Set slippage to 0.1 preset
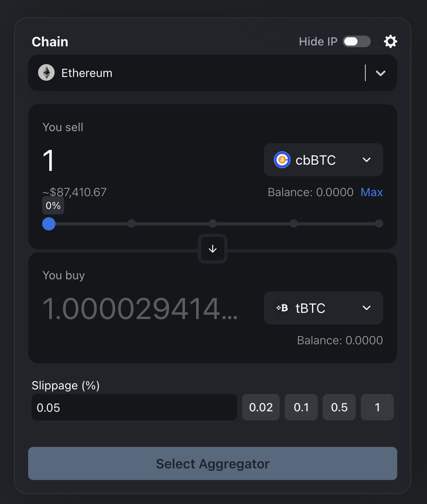427x504 pixels. [301, 408]
